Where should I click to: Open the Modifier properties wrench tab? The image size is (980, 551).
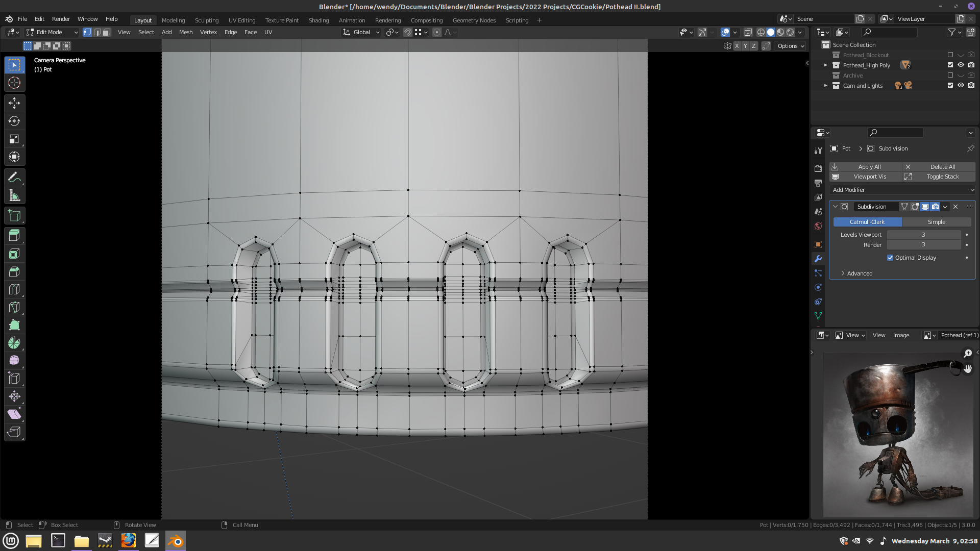pyautogui.click(x=818, y=259)
